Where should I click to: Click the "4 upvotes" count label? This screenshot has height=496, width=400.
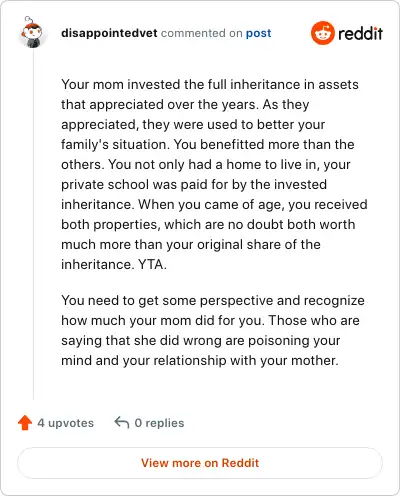66,423
